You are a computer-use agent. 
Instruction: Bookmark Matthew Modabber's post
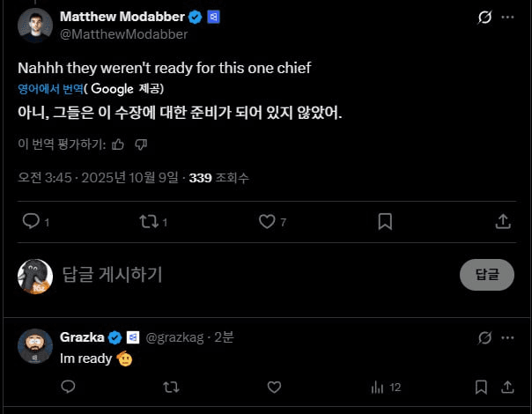[385, 221]
